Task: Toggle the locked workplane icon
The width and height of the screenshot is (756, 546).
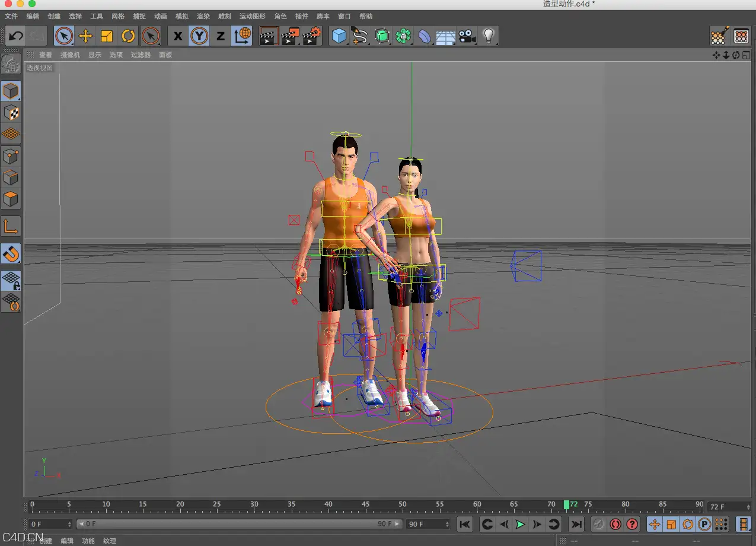Action: pyautogui.click(x=11, y=280)
